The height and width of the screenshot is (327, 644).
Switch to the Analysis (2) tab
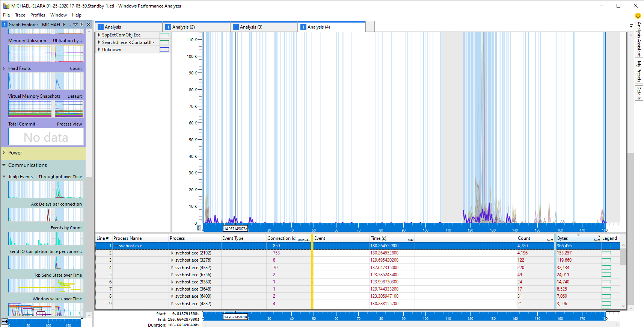[197, 27]
